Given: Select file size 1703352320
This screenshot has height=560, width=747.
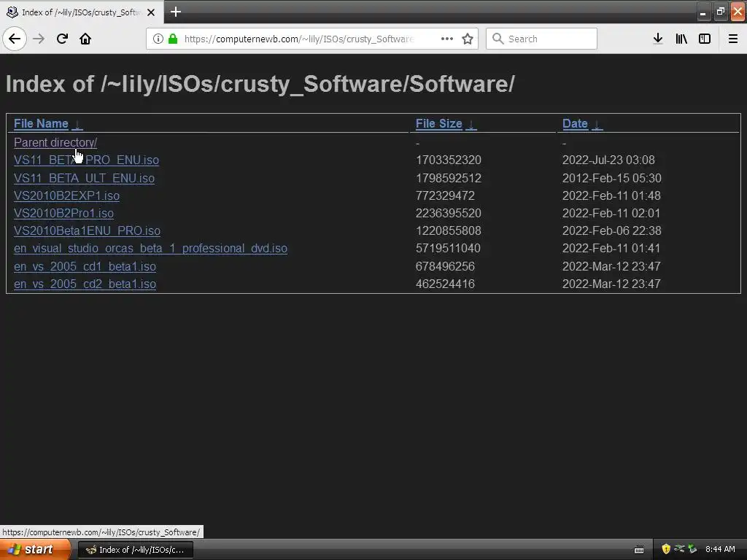Looking at the screenshot, I should (x=449, y=160).
